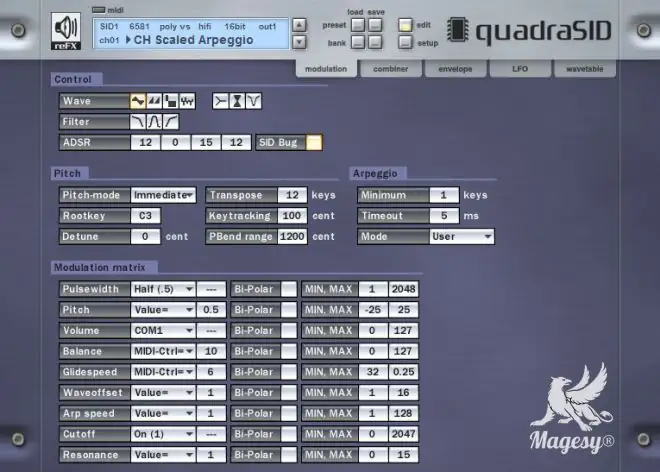The width and height of the screenshot is (660, 472).
Task: Toggle Bi-Polar for Pulsewidth
Action: click(x=289, y=289)
